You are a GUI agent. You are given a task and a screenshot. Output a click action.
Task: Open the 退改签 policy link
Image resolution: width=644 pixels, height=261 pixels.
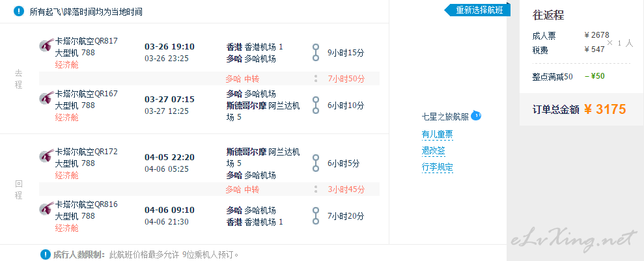[433, 150]
